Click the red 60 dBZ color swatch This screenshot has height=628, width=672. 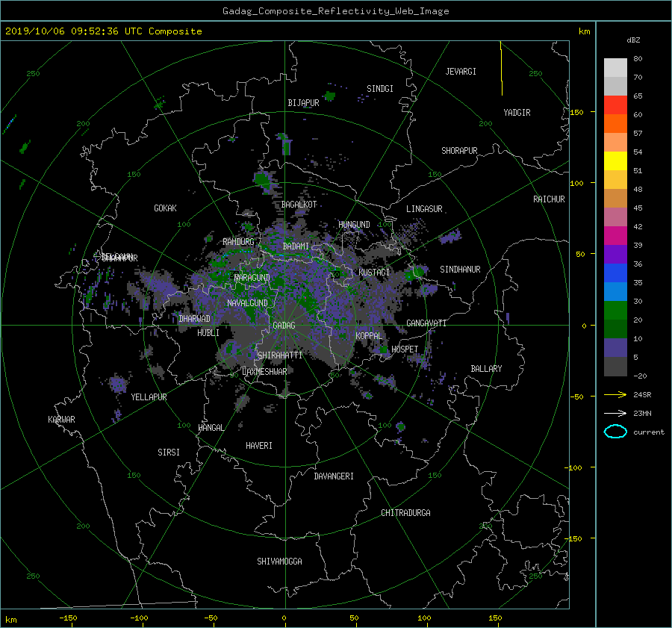615,105
